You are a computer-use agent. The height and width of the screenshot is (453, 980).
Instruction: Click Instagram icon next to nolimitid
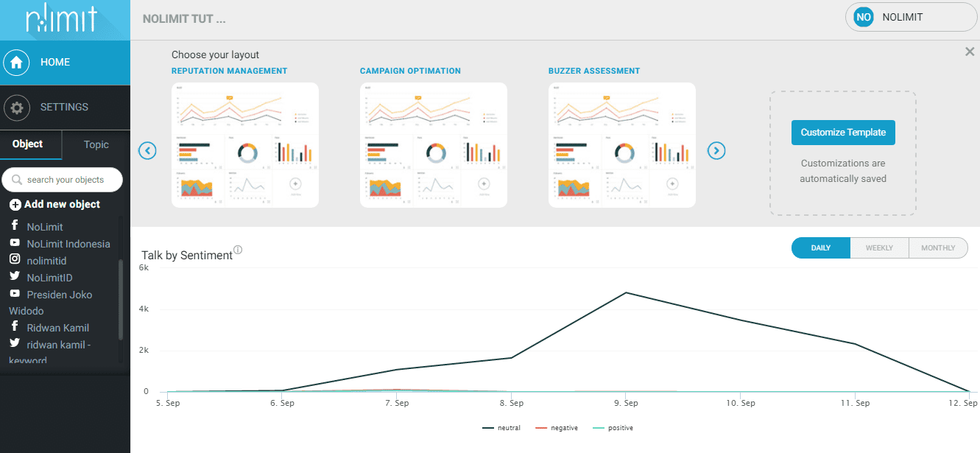coord(14,259)
